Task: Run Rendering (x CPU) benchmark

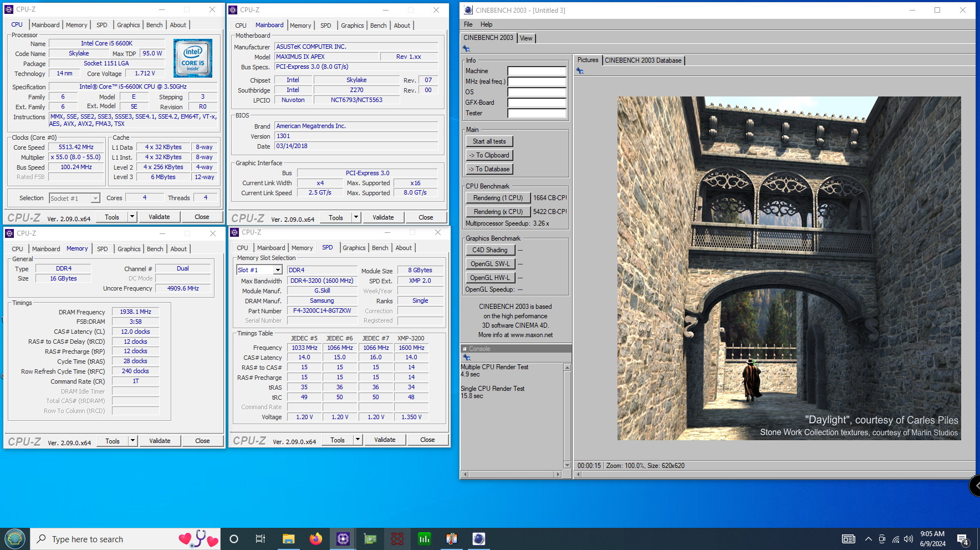Action: click(498, 212)
